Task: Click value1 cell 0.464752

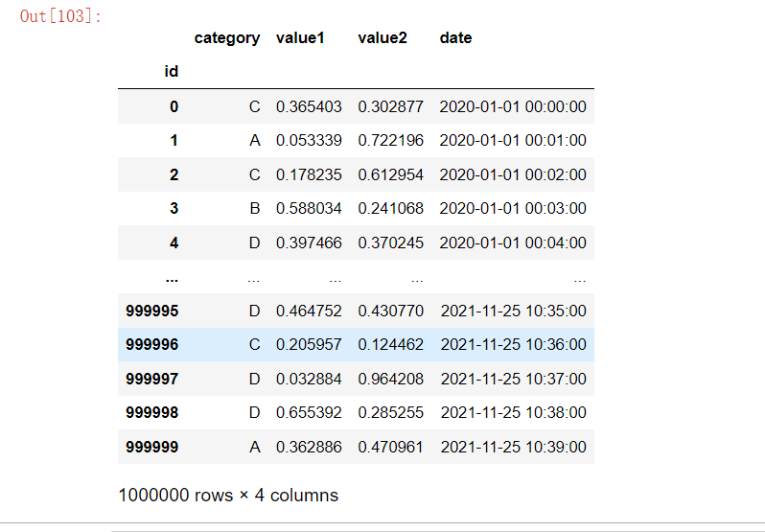Action: tap(309, 312)
